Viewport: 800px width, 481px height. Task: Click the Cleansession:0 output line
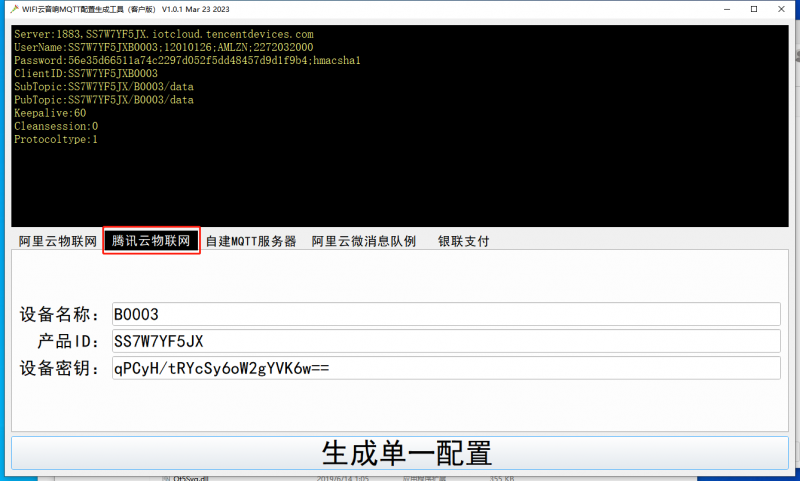click(56, 126)
